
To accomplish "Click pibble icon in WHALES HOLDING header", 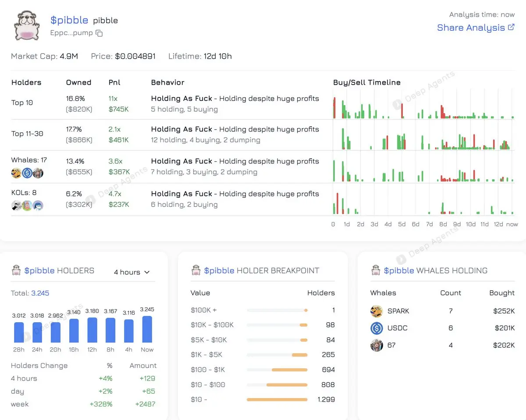I will click(x=375, y=271).
